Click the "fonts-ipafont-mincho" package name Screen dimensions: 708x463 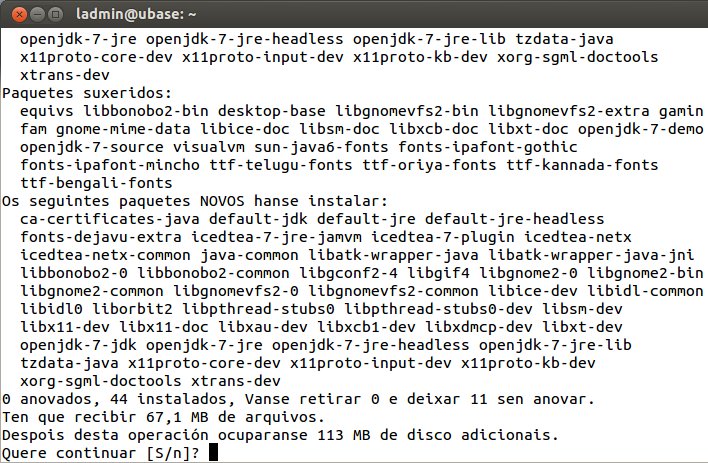(110, 165)
